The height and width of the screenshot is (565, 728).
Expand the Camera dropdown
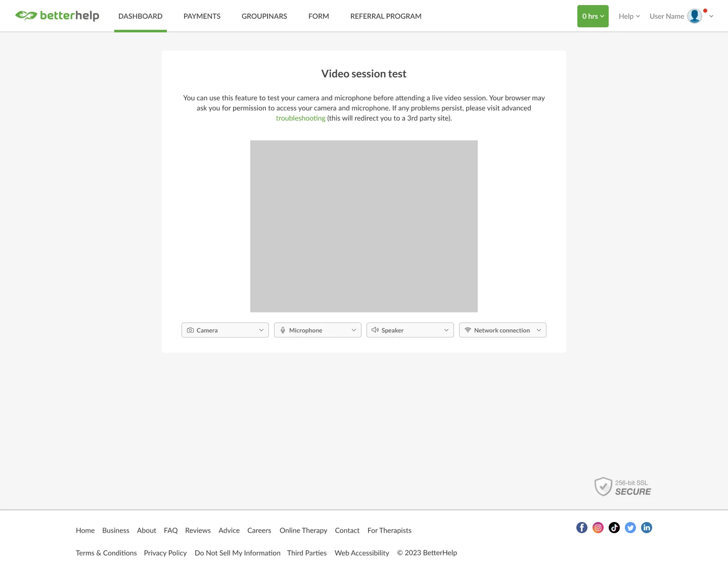coord(225,330)
